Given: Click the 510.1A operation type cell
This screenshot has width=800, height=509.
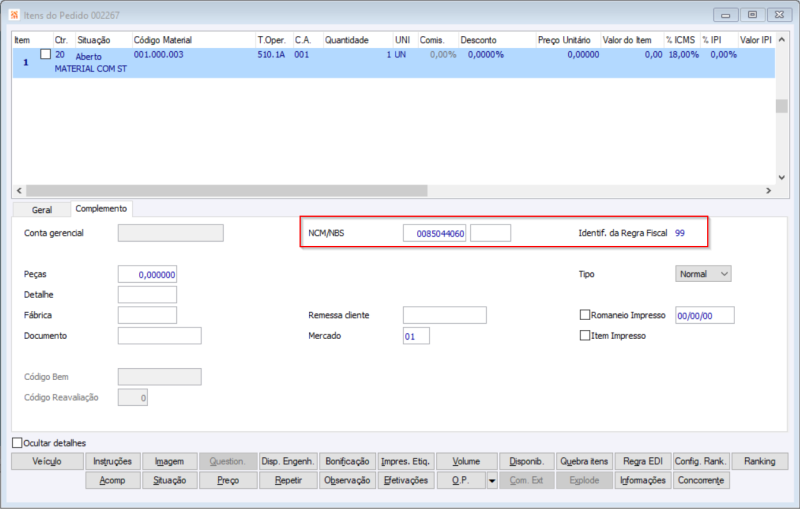Looking at the screenshot, I should [x=271, y=54].
